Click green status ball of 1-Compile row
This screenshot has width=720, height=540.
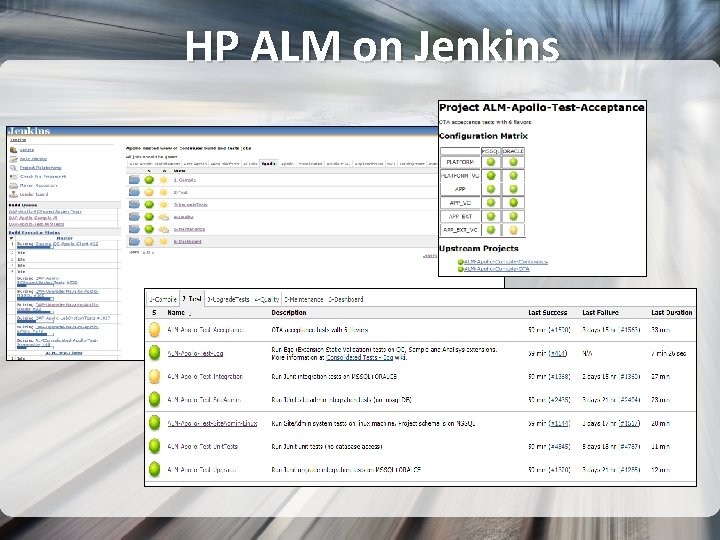click(149, 180)
